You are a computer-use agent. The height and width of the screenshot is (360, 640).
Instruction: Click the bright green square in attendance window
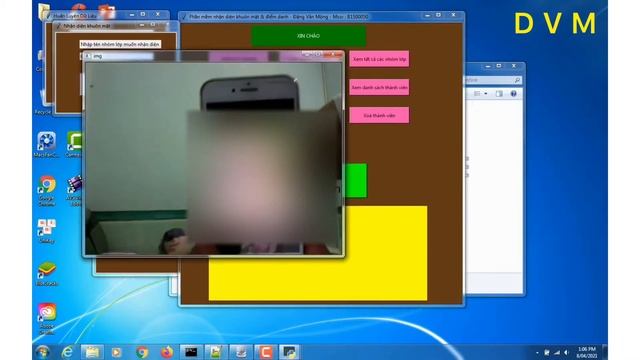pos(356,180)
